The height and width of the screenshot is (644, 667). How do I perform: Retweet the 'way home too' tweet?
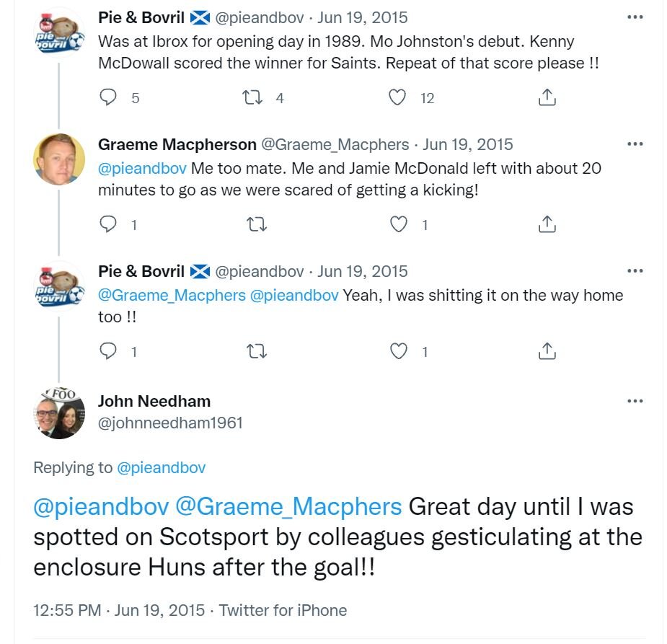click(257, 351)
